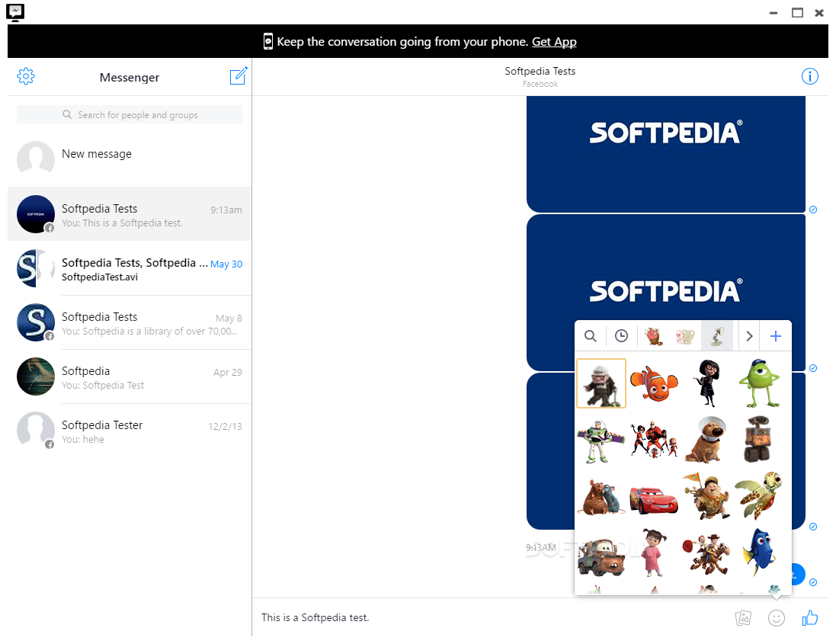Send the Edna Mode sticker

click(707, 383)
